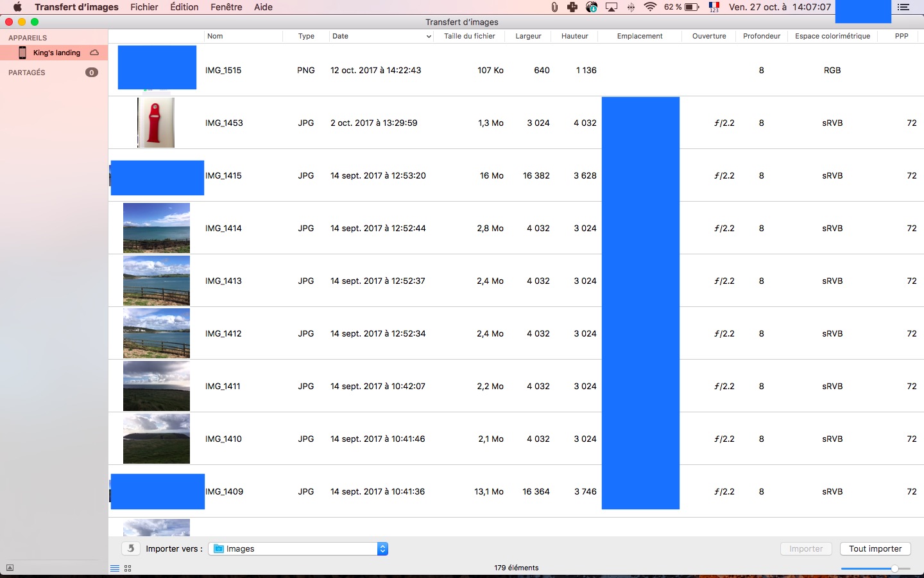924x578 pixels.
Task: Open the Fenêtre menu
Action: (x=227, y=7)
